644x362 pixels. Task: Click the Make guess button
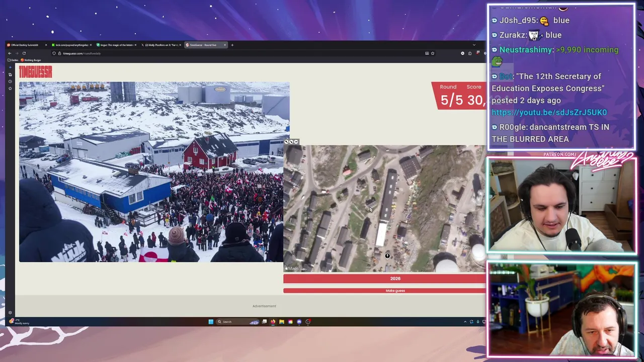tap(385, 291)
